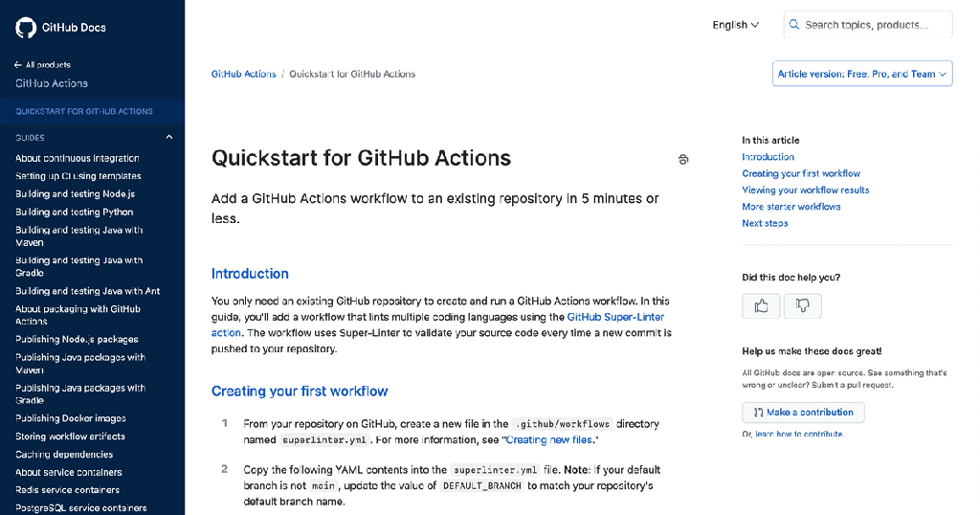Open the Creating new files link

549,439
